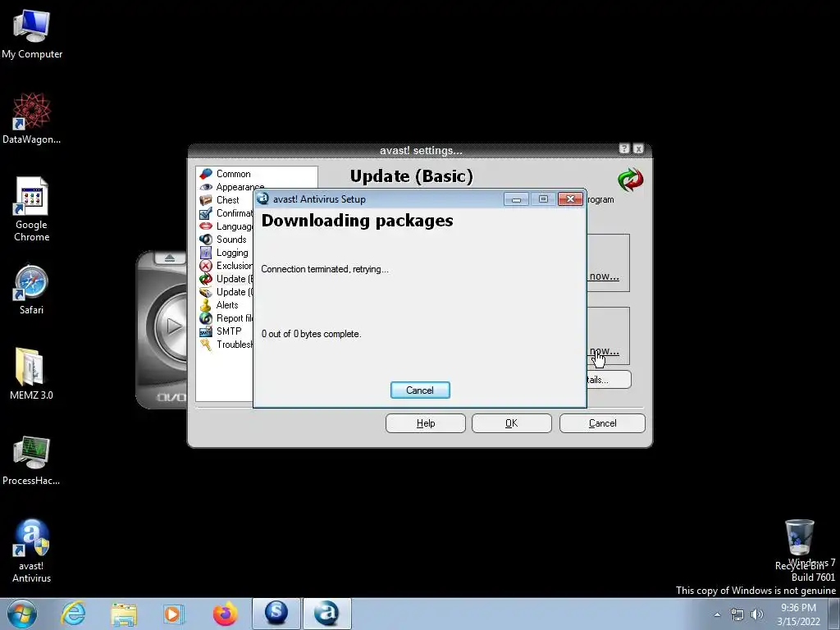Launch Internet Explorer from taskbar
840x630 pixels.
click(x=73, y=614)
